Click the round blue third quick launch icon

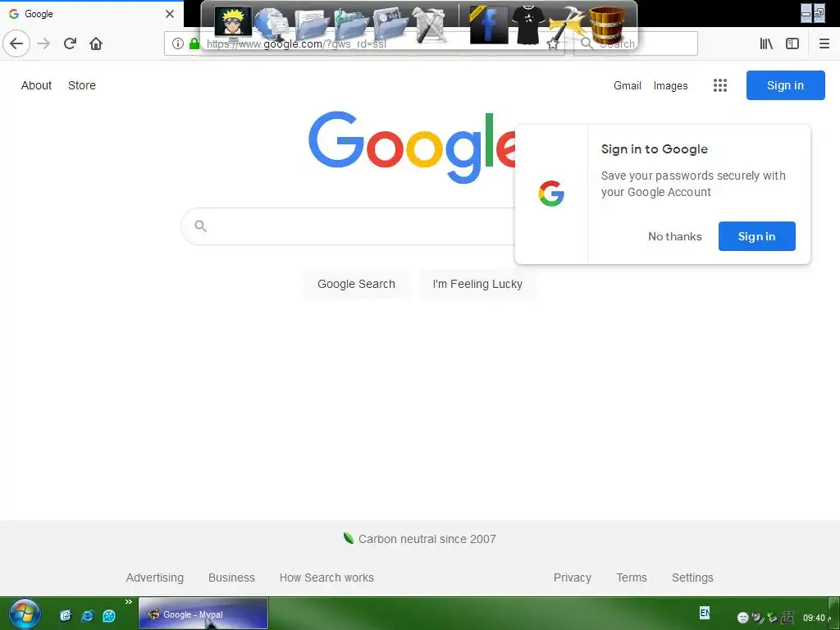[x=109, y=616]
